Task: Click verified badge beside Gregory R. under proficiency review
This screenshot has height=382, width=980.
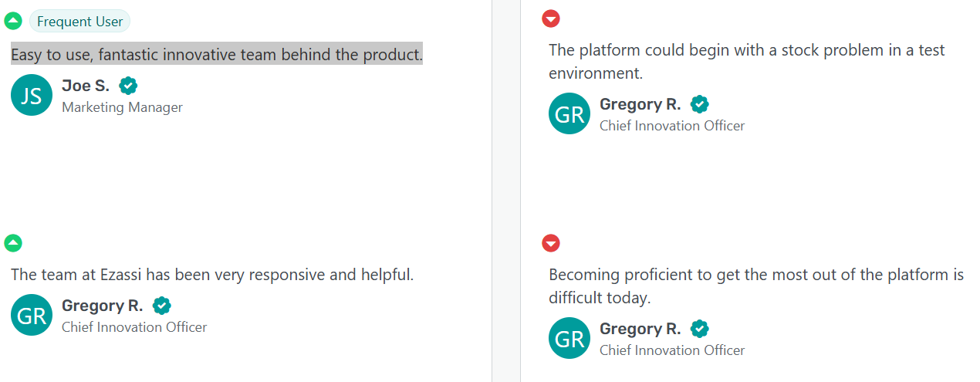Action: coord(699,329)
